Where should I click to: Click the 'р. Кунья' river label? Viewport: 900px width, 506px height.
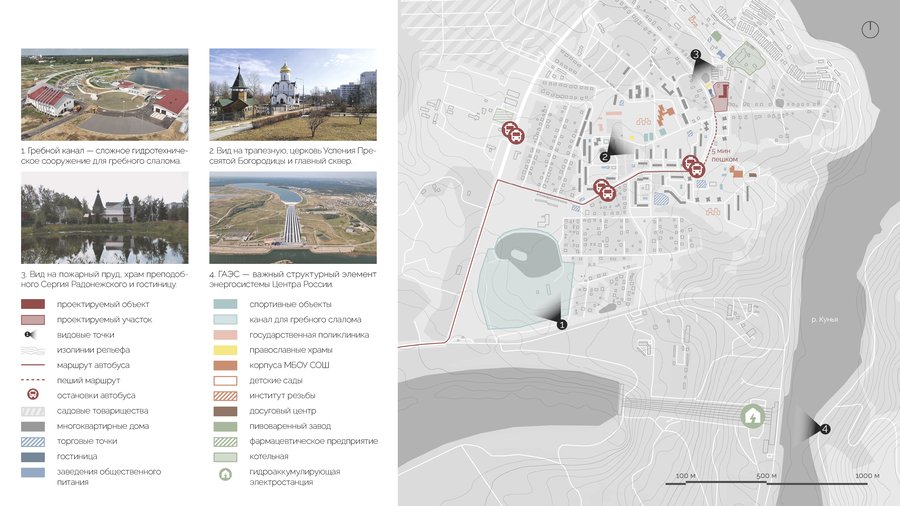pos(824,320)
